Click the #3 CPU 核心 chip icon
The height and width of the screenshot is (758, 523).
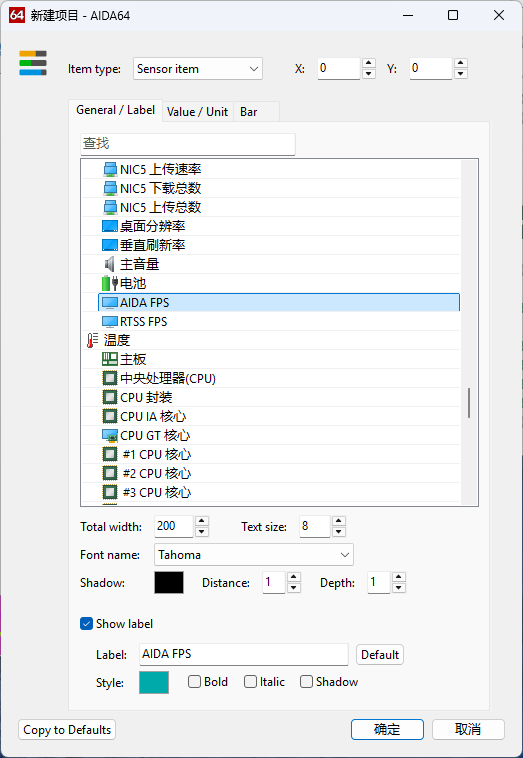pos(110,492)
